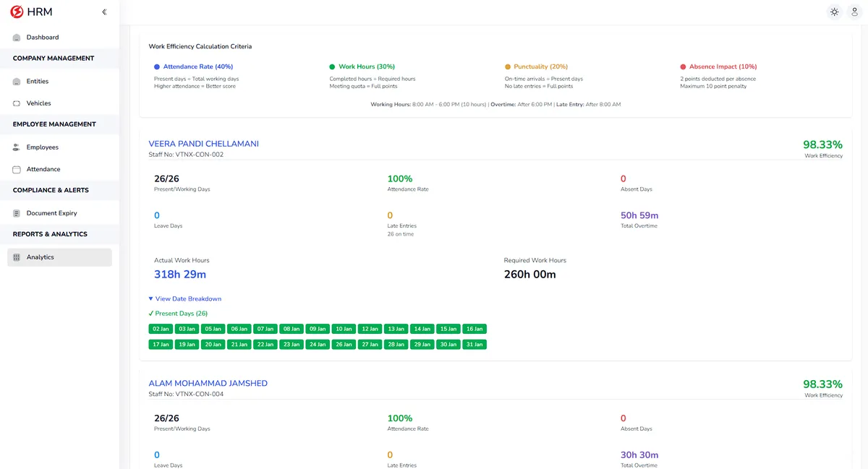Click the 10 Jan present day badge
Viewport: 868px width, 469px height.
(x=344, y=329)
